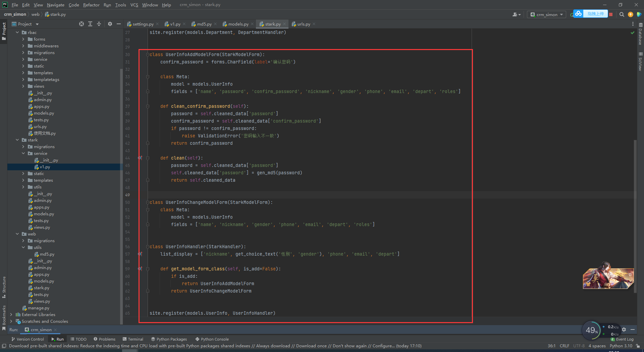This screenshot has height=352, width=644.
Task: Open the Navigate menu
Action: tap(55, 5)
